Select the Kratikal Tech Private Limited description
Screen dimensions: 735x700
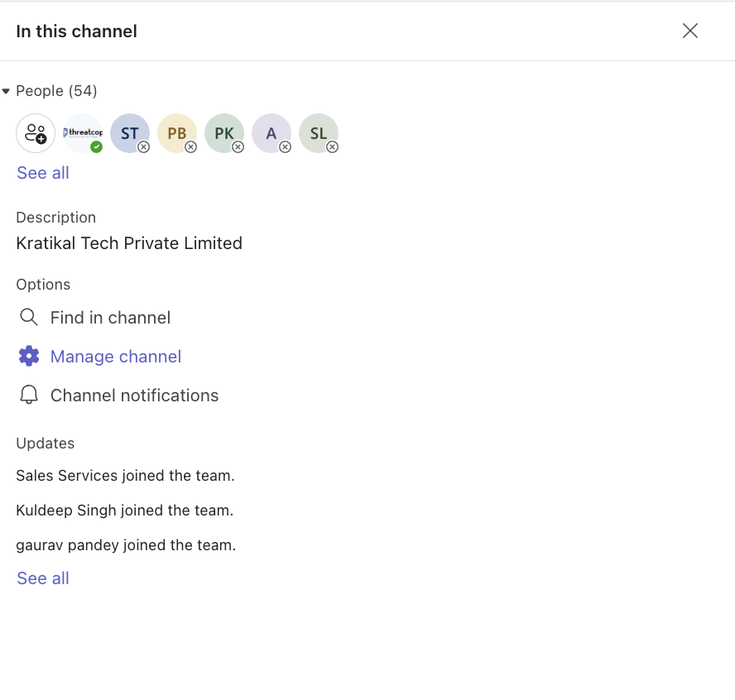(x=129, y=243)
